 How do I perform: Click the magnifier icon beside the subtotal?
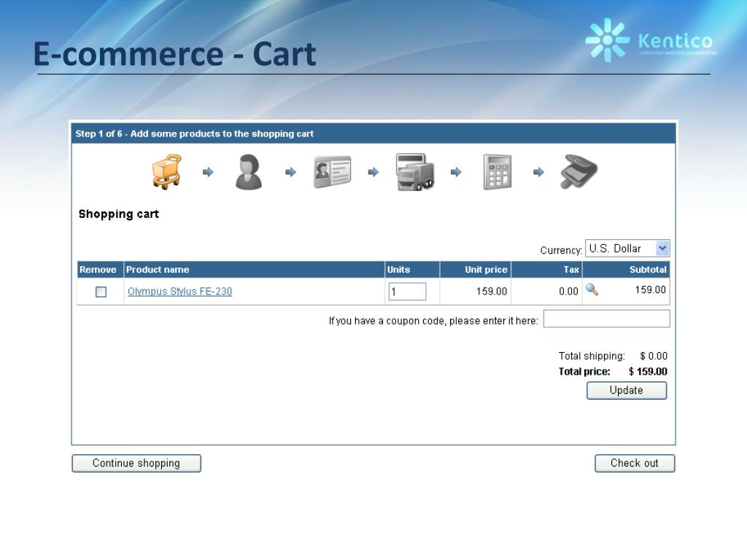click(x=592, y=289)
